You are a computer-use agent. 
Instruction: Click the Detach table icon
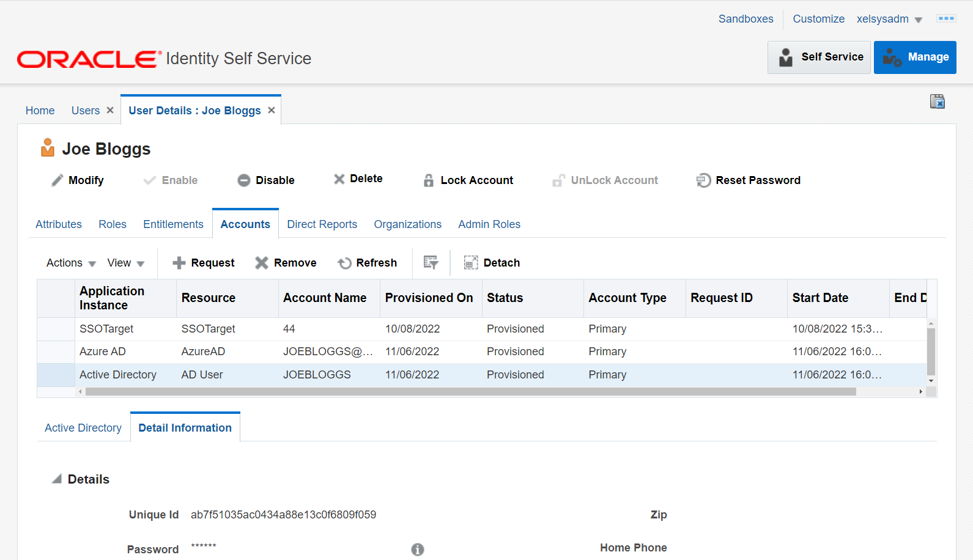pyautogui.click(x=471, y=263)
